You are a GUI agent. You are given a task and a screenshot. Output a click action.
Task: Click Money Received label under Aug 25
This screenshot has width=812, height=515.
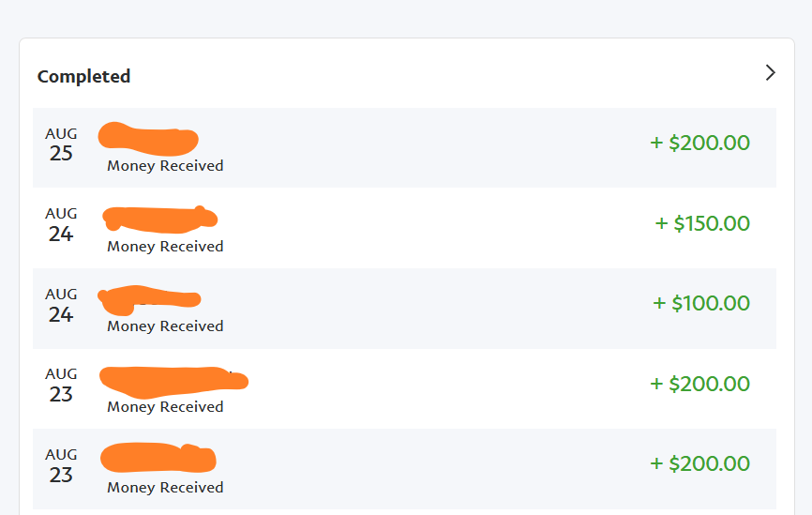(165, 166)
